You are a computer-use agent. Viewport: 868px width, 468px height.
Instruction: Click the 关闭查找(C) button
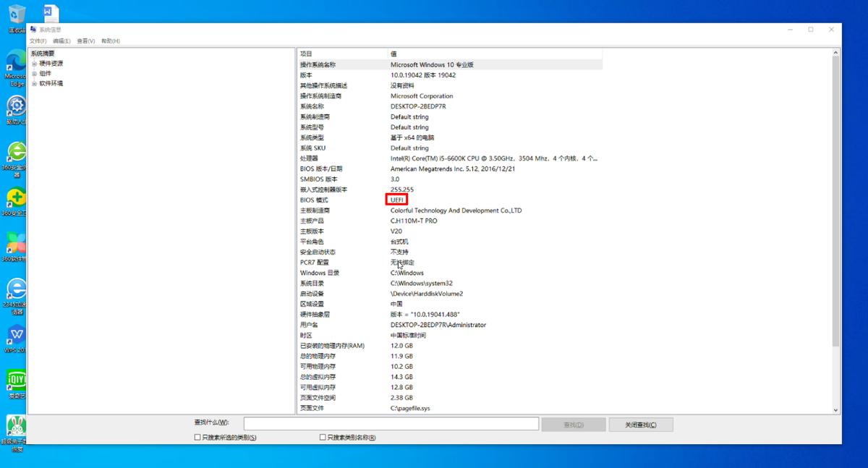pyautogui.click(x=639, y=423)
